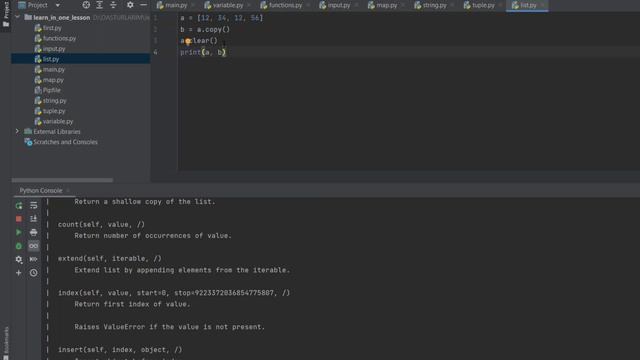Place cursor on line 'b = a.copy()'

pyautogui.click(x=205, y=29)
